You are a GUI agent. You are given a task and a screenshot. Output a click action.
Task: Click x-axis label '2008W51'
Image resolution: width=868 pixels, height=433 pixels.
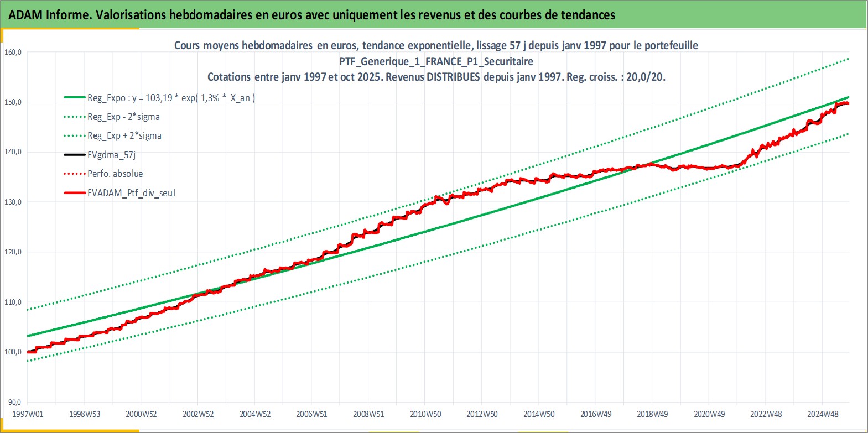[368, 414]
